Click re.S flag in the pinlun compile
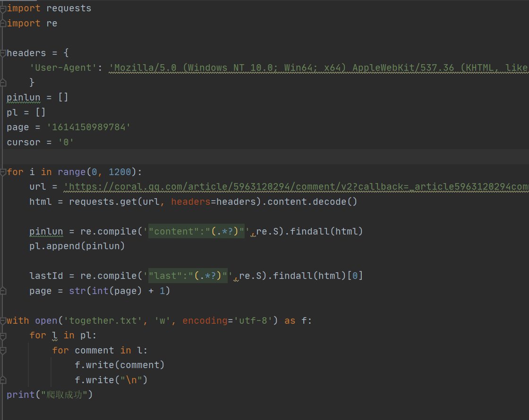 (x=267, y=232)
